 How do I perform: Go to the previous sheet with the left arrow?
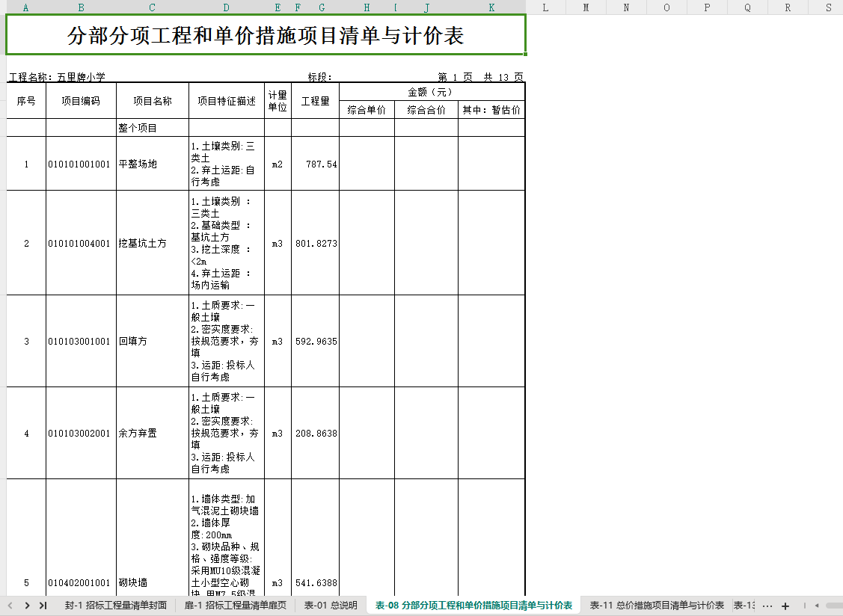click(x=10, y=606)
